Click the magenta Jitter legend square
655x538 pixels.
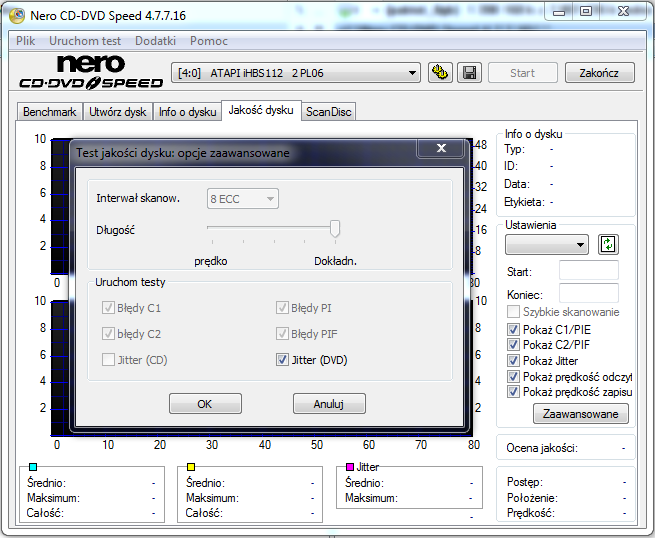coord(350,467)
